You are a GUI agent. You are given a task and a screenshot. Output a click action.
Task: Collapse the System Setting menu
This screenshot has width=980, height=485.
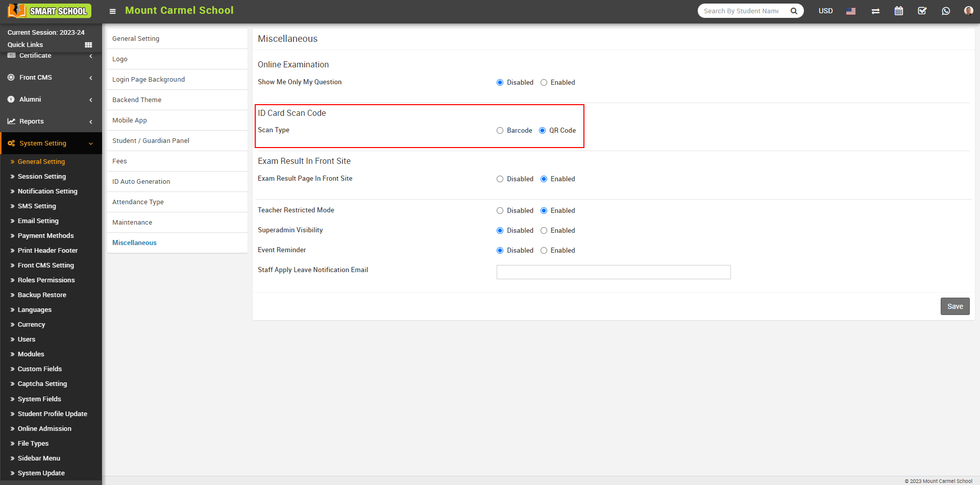[51, 143]
